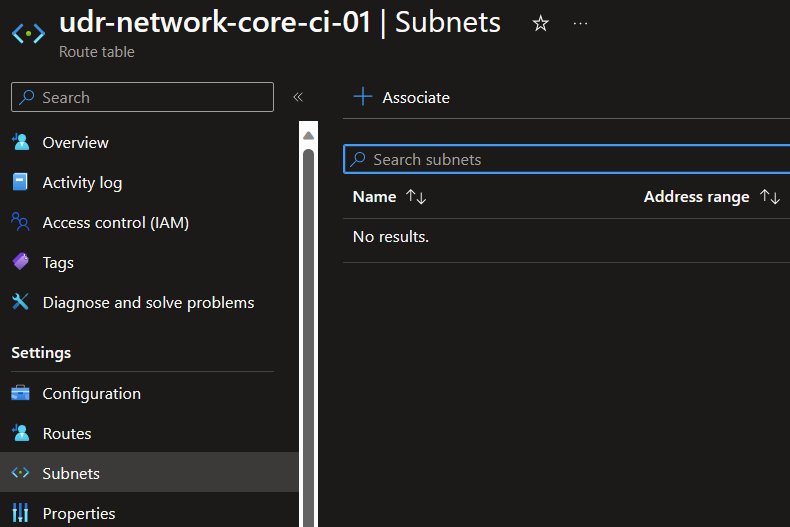790x527 pixels.
Task: Click the Activity log icon
Action: [20, 182]
